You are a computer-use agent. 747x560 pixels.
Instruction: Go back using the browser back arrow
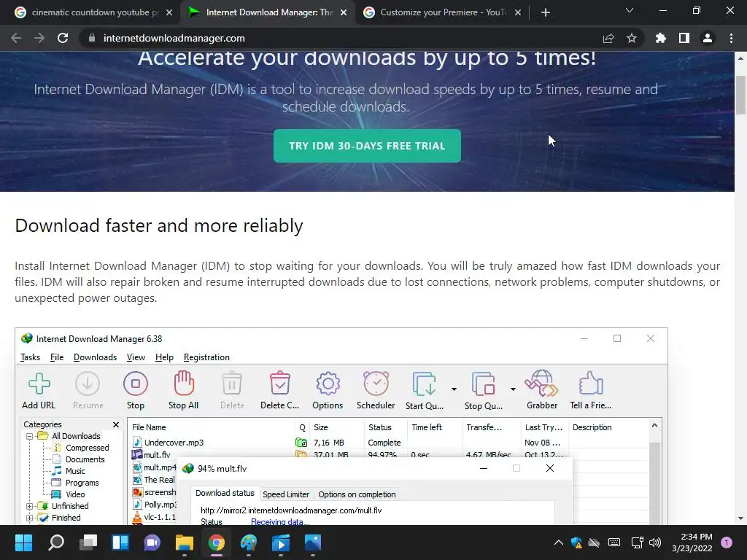point(16,38)
